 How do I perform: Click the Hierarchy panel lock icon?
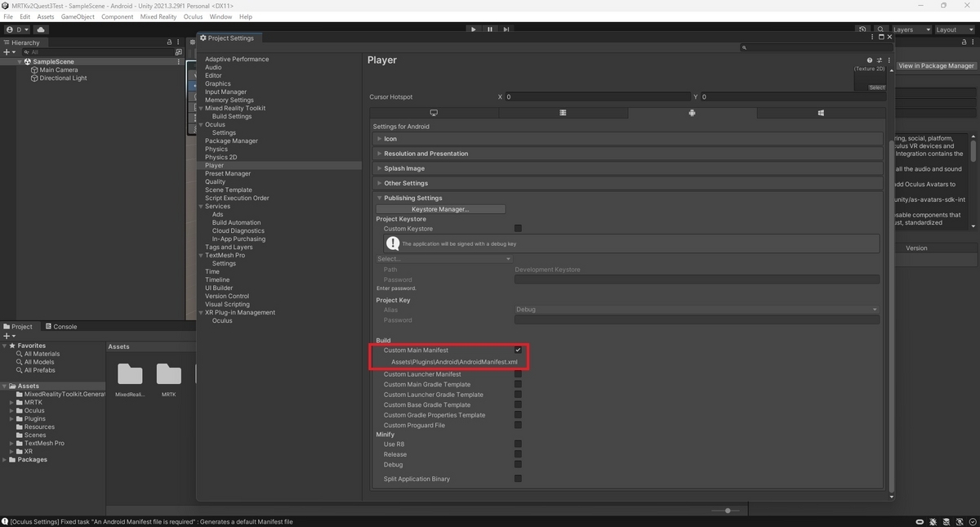(x=170, y=42)
